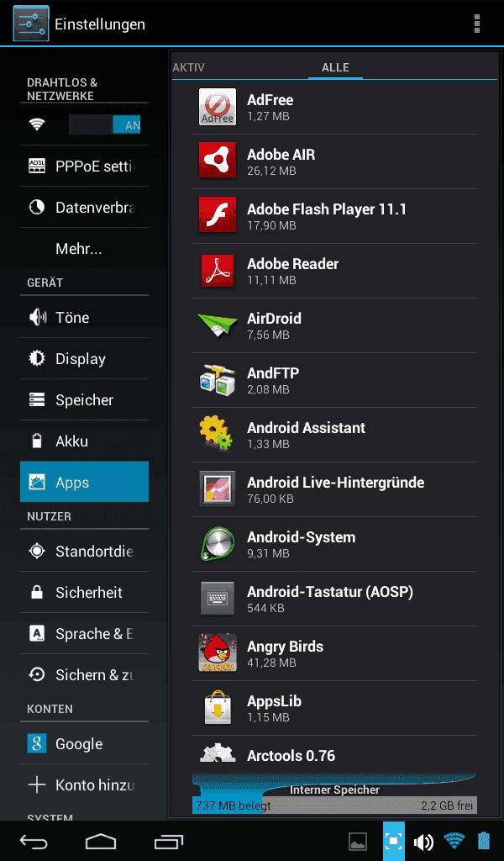
Task: Tap the Adobe Flash Player 11.1 icon
Action: [x=218, y=216]
